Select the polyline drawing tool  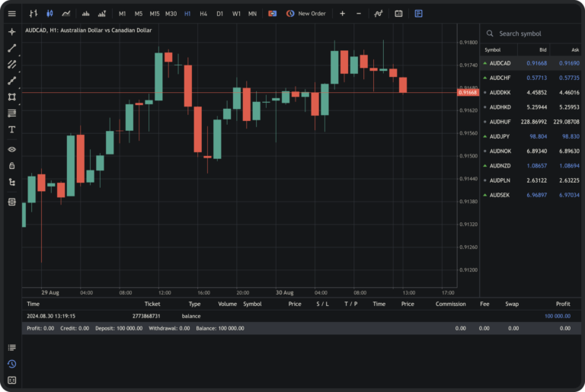[x=12, y=81]
